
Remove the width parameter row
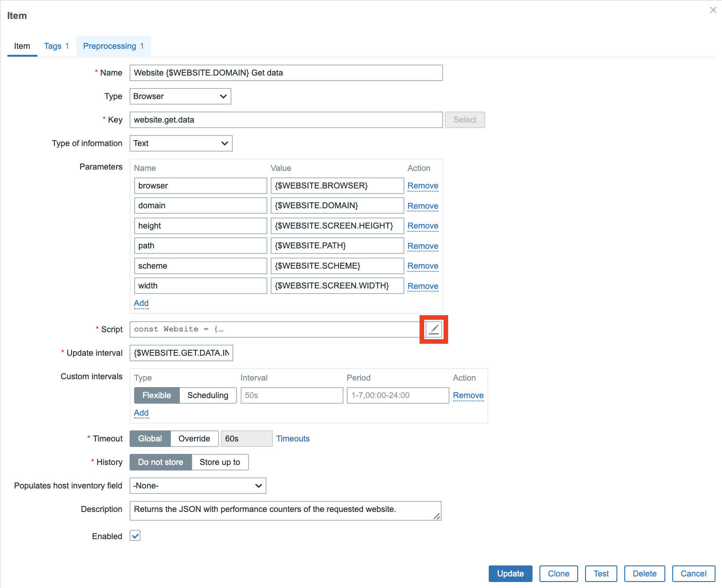point(422,286)
